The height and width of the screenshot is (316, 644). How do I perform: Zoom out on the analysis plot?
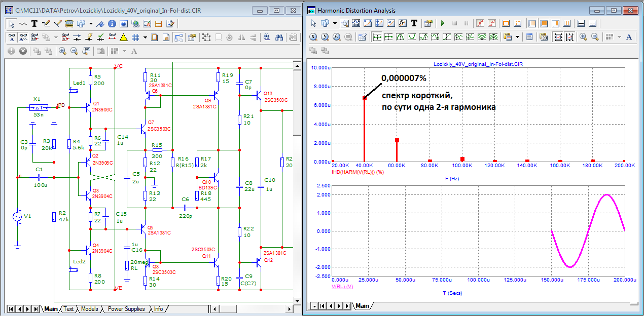coord(595,37)
